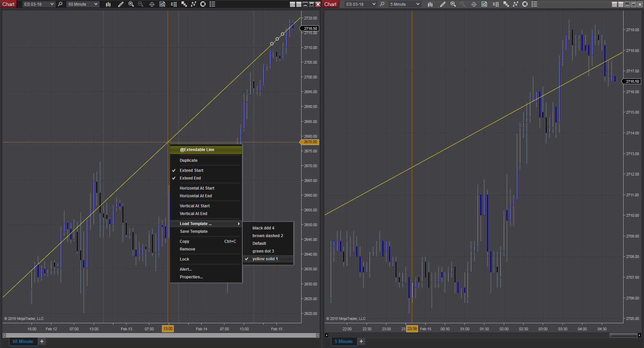Click the 60 Minute chart's horizontal scrollbar
This screenshot has height=348, width=644.
click(x=161, y=335)
